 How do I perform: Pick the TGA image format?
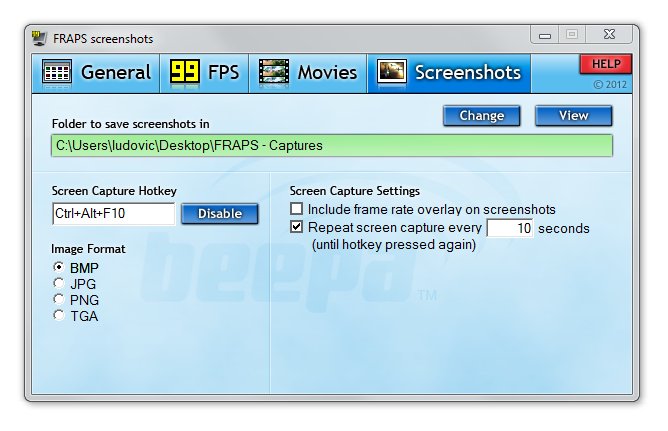[59, 316]
